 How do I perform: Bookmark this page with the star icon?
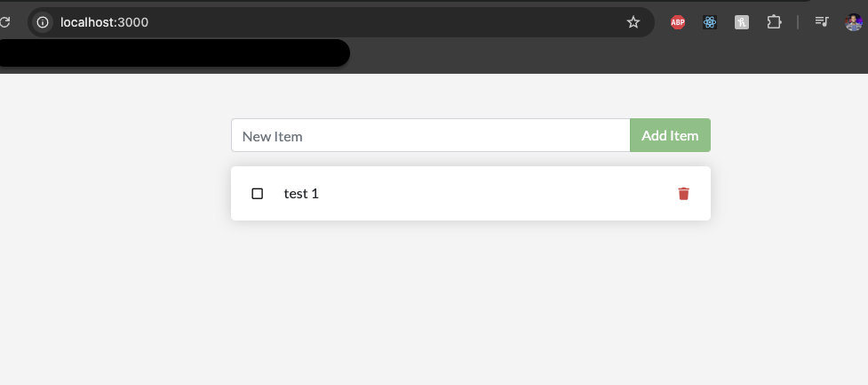tap(633, 22)
